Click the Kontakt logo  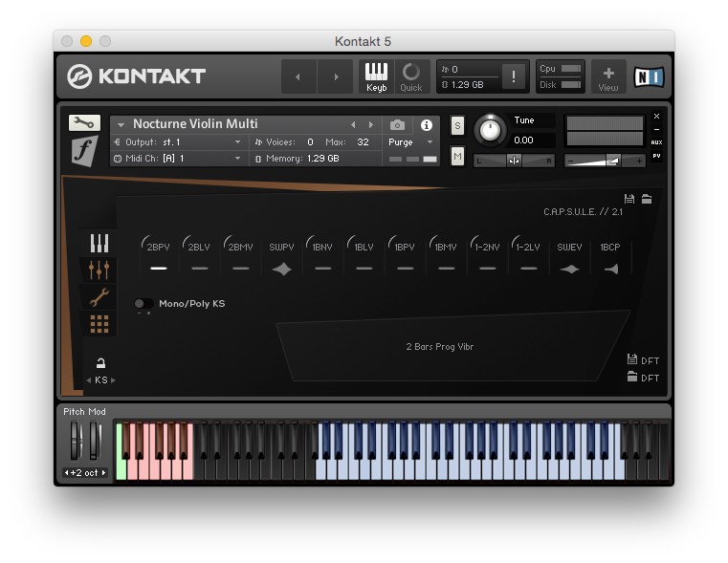point(137,76)
